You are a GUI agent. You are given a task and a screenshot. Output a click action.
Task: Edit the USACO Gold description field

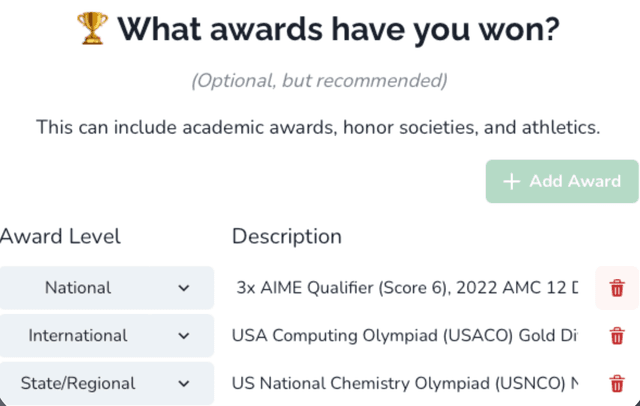pyautogui.click(x=404, y=336)
